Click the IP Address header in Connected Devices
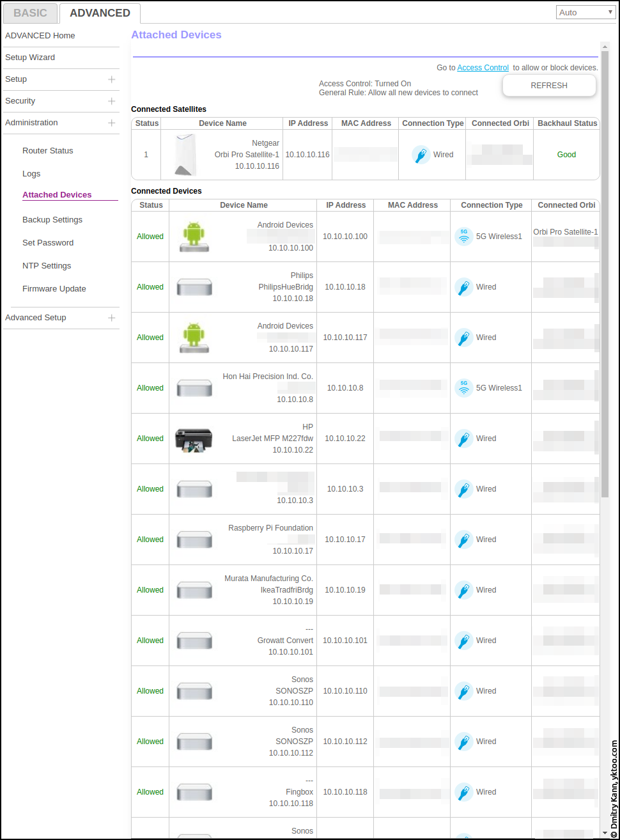The height and width of the screenshot is (840, 620). (346, 205)
